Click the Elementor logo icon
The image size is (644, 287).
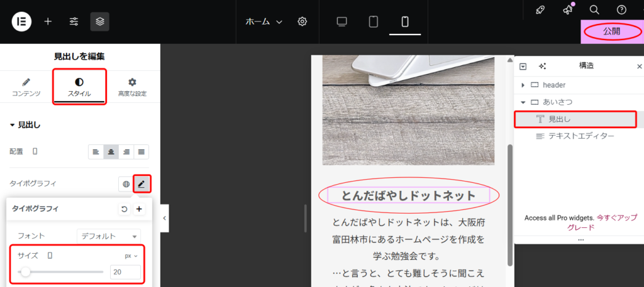point(21,21)
